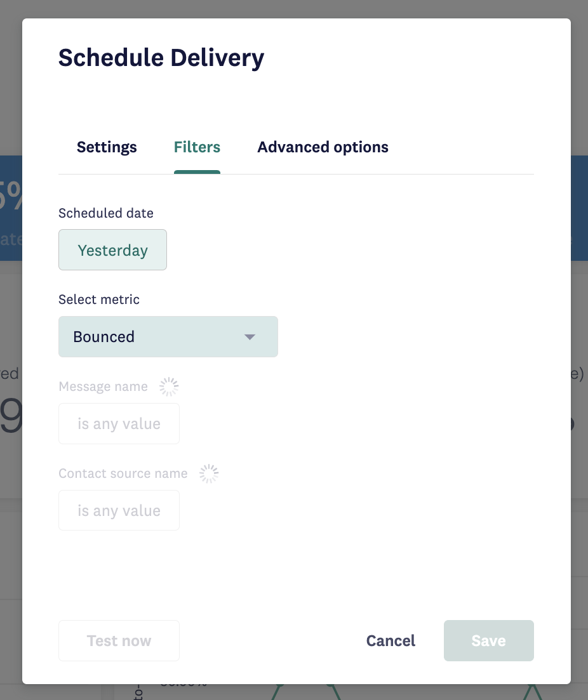588x700 pixels.
Task: Open the Bounced metric dropdown
Action: coord(168,336)
